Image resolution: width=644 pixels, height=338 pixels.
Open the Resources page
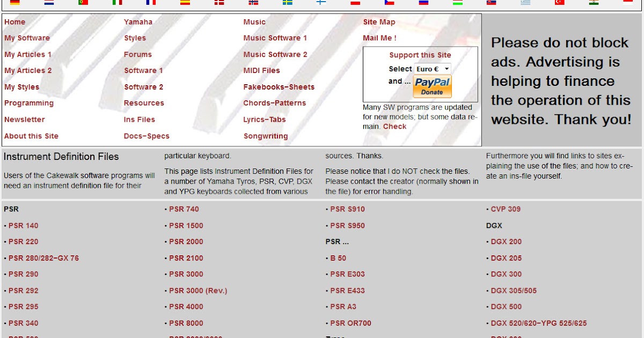click(x=144, y=103)
